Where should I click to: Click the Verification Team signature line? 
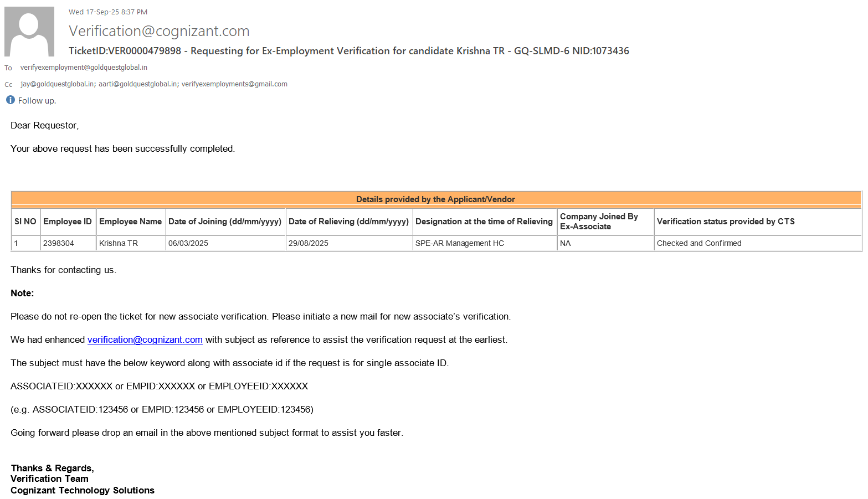[x=49, y=479]
